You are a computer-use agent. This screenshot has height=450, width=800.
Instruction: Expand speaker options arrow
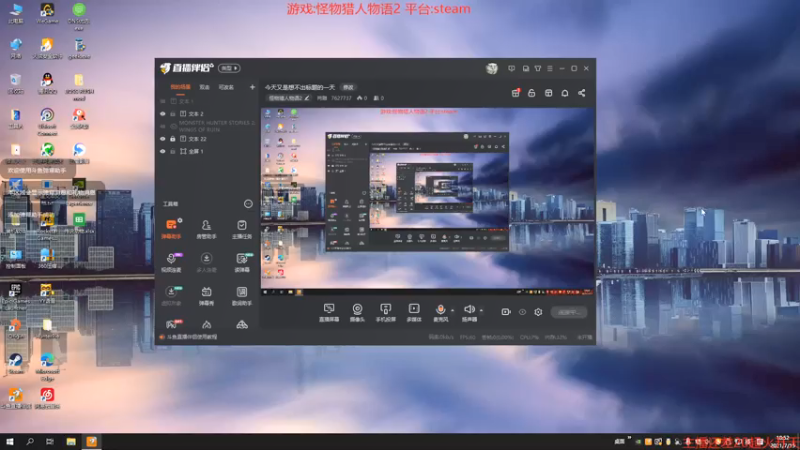click(x=481, y=310)
